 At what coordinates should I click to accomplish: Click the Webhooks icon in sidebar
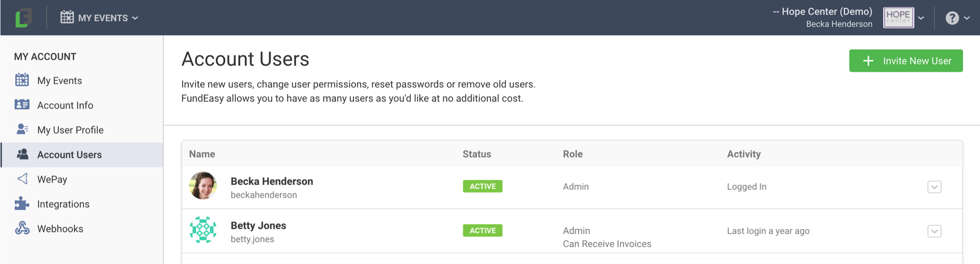pyautogui.click(x=22, y=228)
